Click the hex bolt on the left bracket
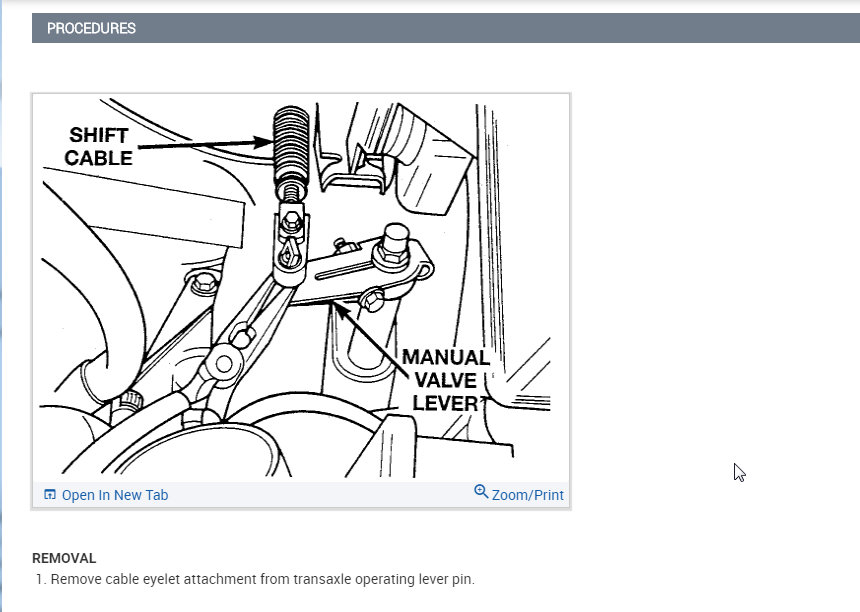 (x=204, y=284)
